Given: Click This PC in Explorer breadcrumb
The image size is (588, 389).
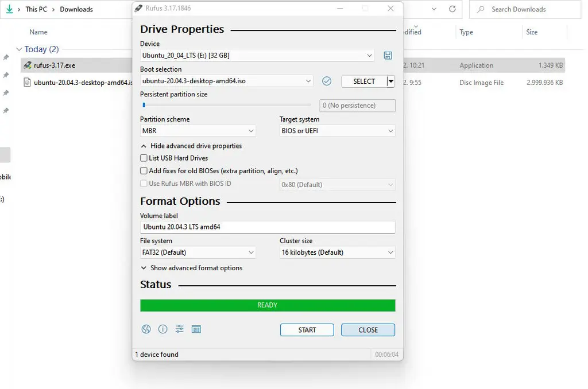Looking at the screenshot, I should pyautogui.click(x=36, y=9).
